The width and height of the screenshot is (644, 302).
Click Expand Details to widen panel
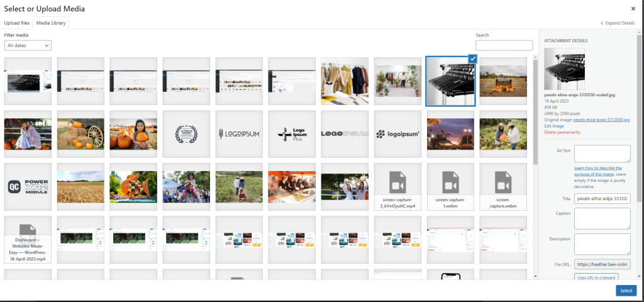617,23
